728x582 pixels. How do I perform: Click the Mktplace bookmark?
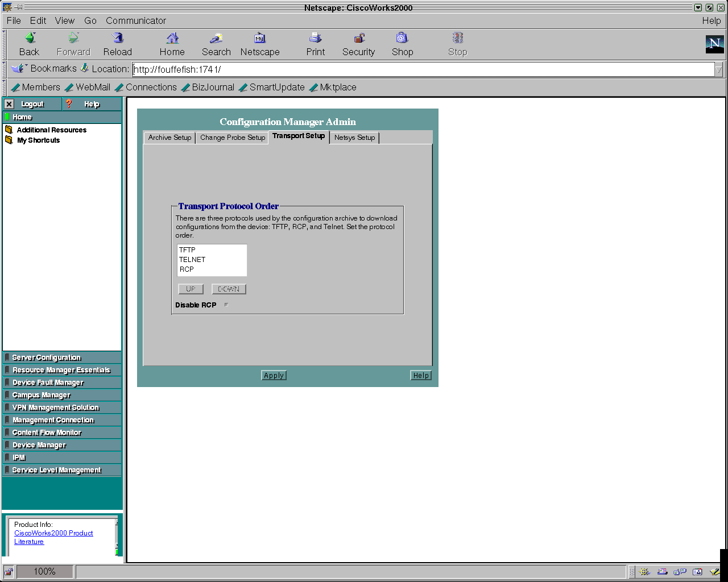(x=333, y=87)
